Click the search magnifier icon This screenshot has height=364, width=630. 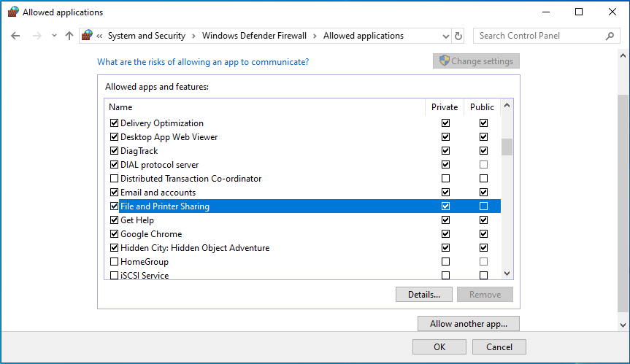coord(610,36)
